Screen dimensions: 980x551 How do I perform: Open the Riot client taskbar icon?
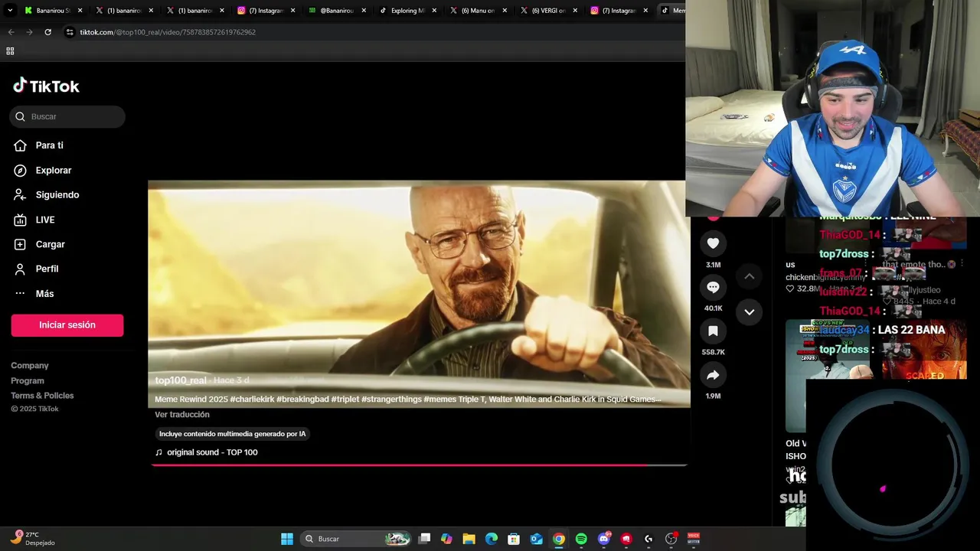coord(626,539)
